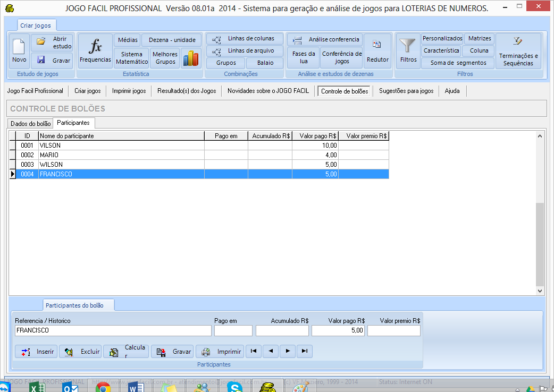Click the bar chart statistics icon
This screenshot has height=392, width=554.
click(x=190, y=58)
